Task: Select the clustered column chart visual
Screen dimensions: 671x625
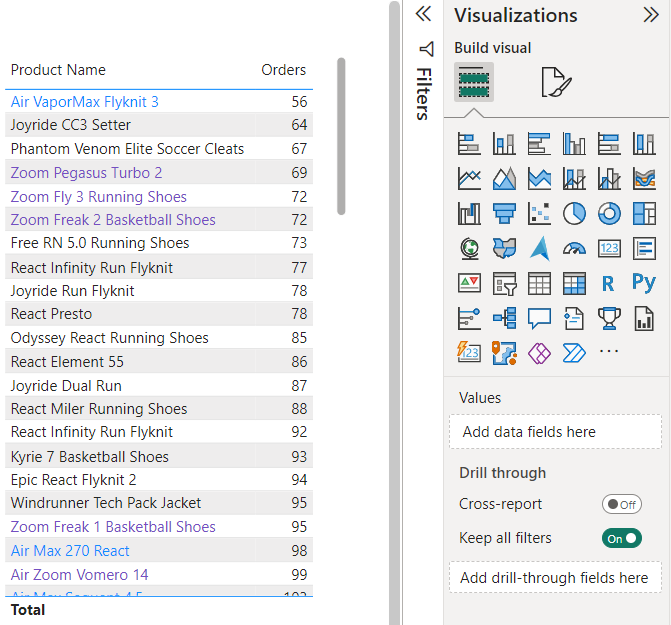Action: (574, 143)
